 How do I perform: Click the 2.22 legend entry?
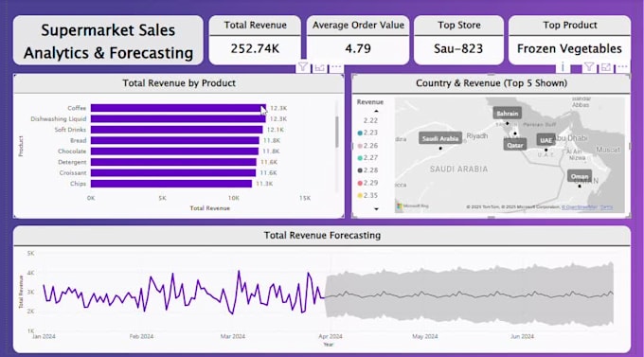tap(370, 120)
